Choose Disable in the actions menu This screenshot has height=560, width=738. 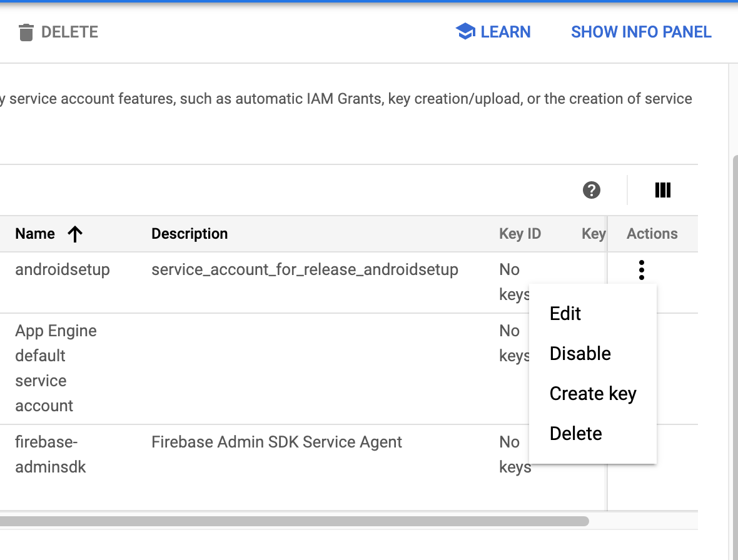(580, 354)
